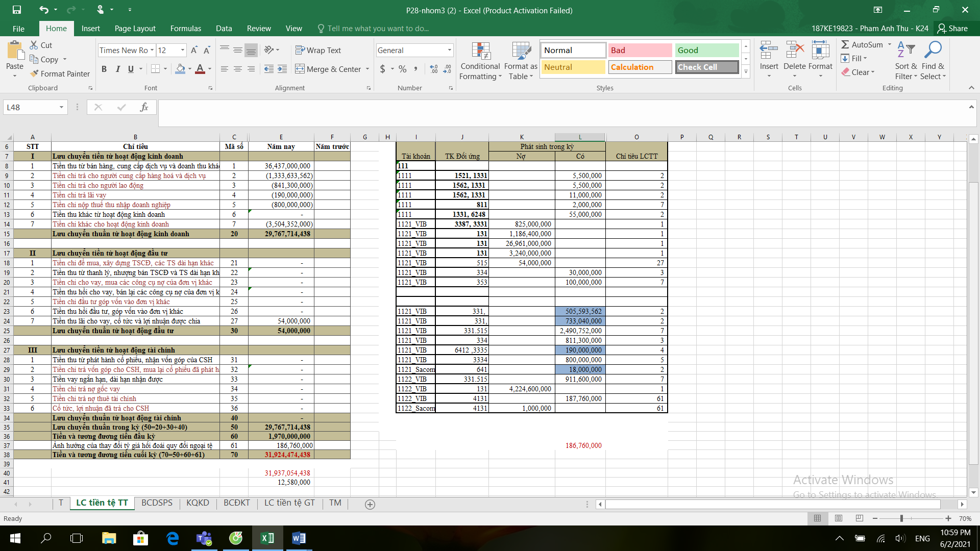
Task: Switch to the BCDSPS sheet tab
Action: 157,503
